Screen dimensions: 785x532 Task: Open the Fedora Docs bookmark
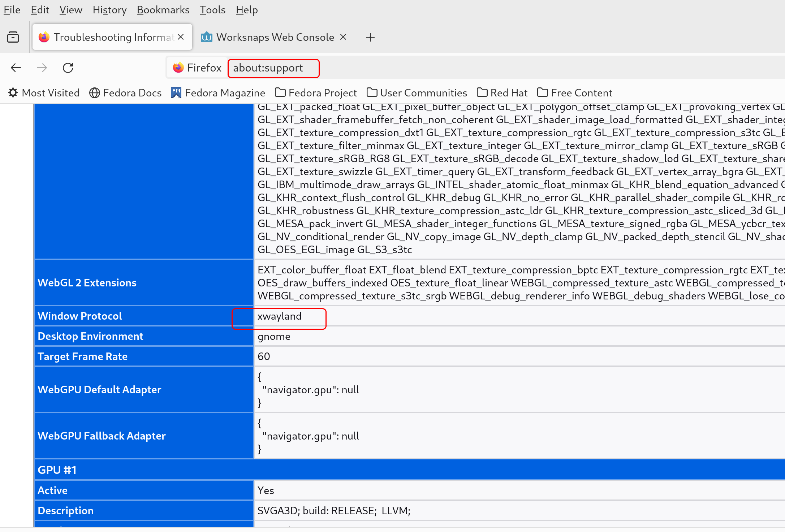pos(125,93)
